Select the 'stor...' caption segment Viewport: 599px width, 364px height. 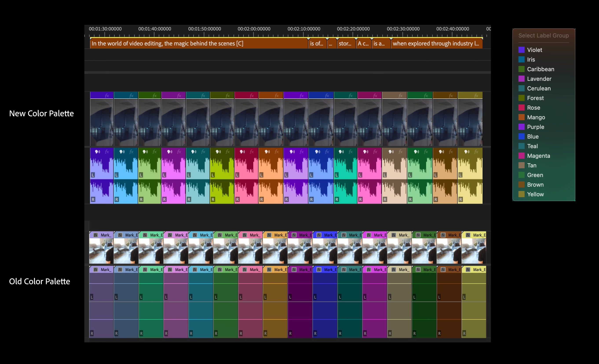pyautogui.click(x=346, y=44)
